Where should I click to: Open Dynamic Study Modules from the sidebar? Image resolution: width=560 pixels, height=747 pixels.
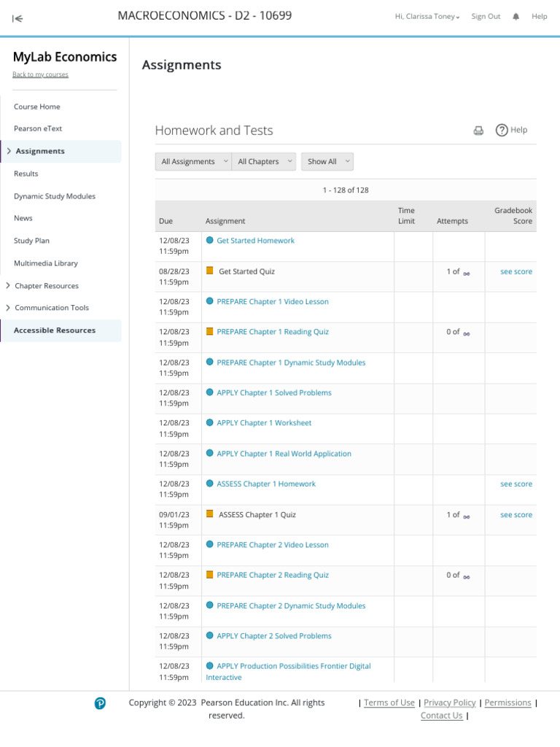[x=55, y=196]
